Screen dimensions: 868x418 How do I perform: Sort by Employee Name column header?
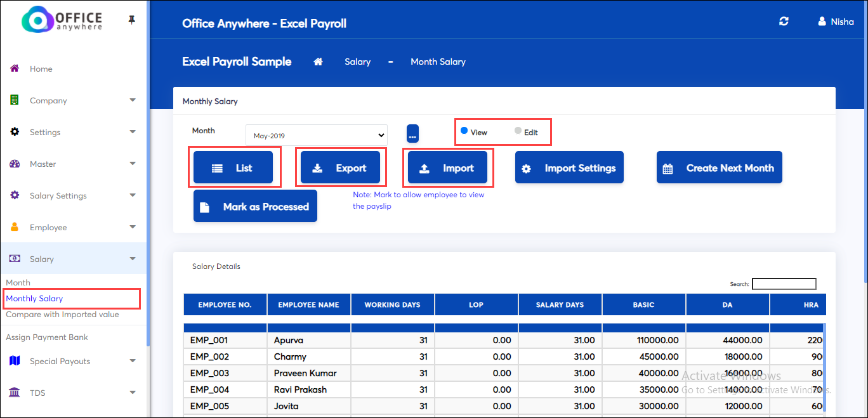[309, 304]
